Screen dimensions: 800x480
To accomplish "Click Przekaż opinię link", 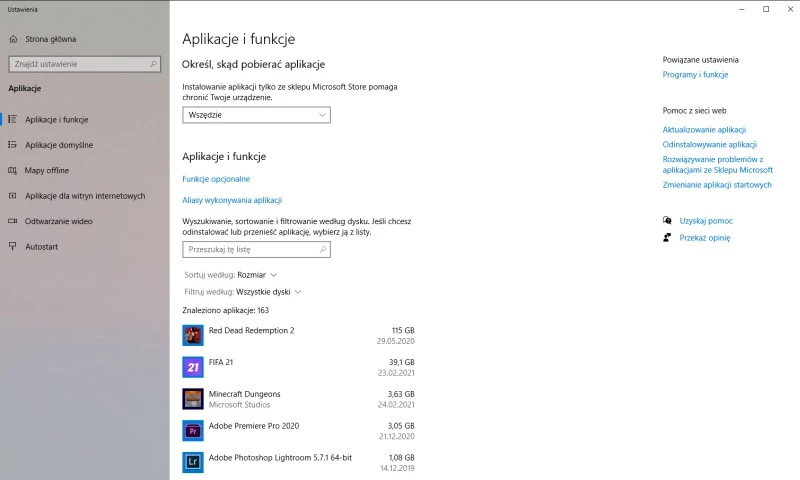I will (x=705, y=238).
